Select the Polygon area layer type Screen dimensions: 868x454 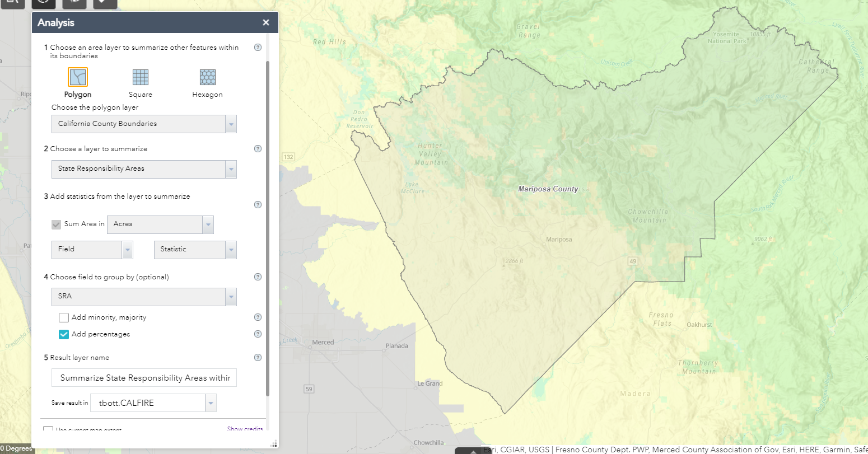tap(78, 77)
